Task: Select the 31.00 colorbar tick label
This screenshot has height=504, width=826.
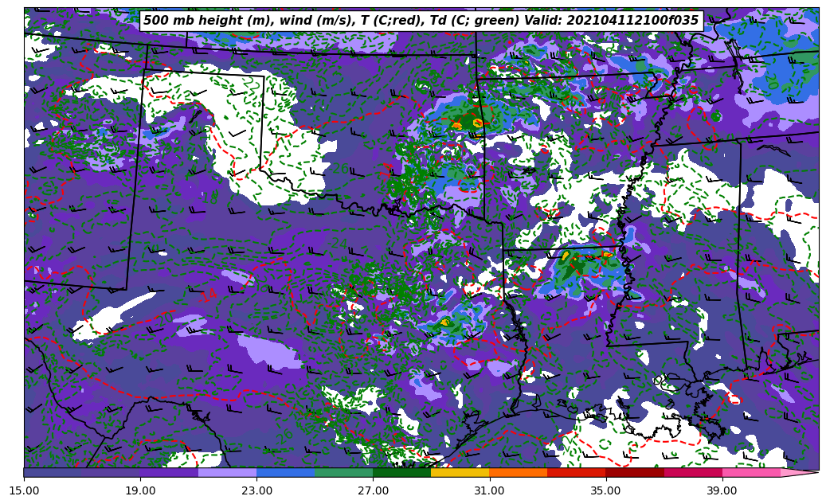Action: [x=489, y=491]
